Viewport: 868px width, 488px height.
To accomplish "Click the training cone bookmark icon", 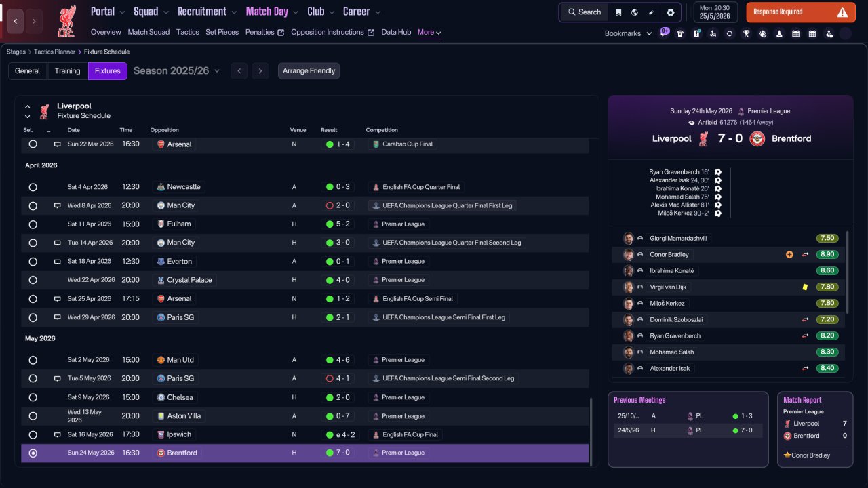I will 779,33.
